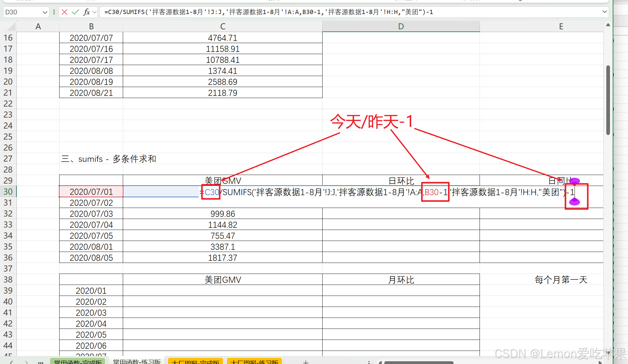This screenshot has height=364, width=628.
Task: Switch to 大厂周报-完成版 sheet tab
Action: [195, 362]
